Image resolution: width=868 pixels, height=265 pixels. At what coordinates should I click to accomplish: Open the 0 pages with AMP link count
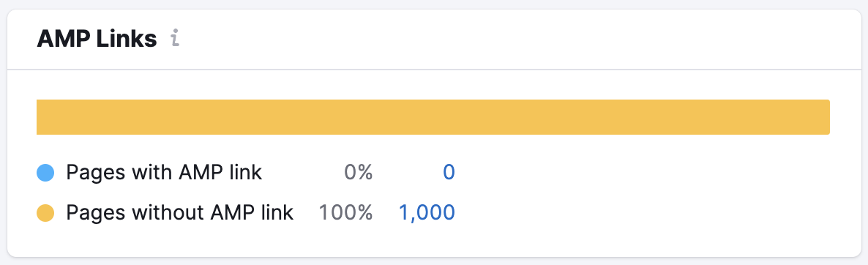click(449, 173)
